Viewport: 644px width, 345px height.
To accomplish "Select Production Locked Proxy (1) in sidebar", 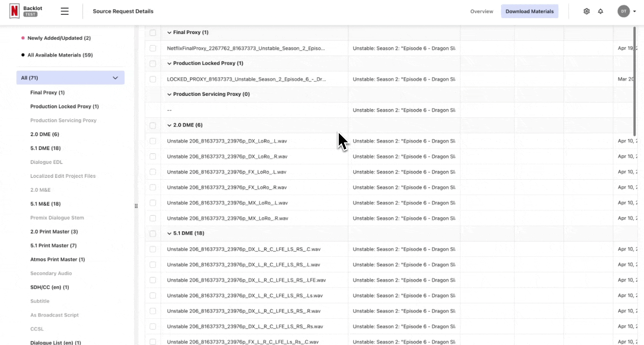I will point(64,106).
